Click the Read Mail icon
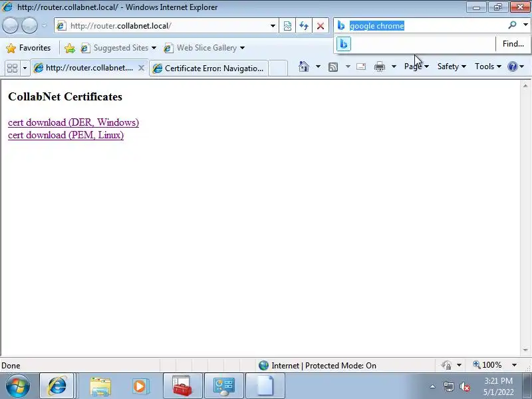 pos(361,66)
